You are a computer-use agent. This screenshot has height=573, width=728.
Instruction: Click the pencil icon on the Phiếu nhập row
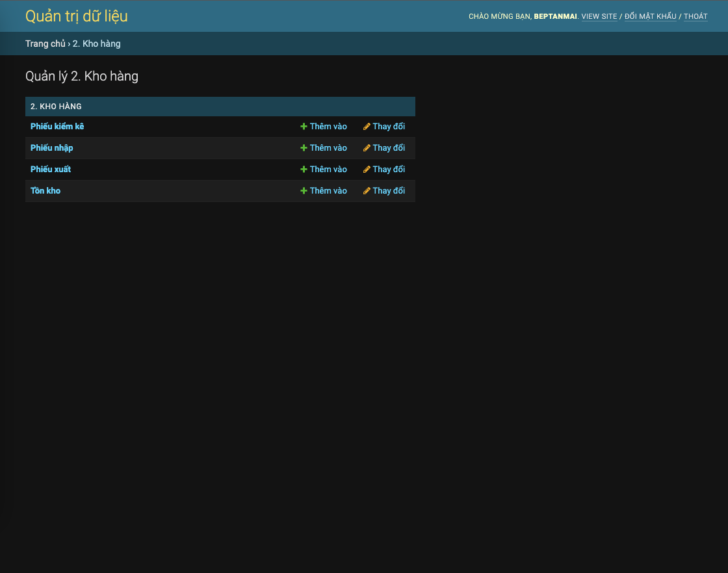pos(366,147)
